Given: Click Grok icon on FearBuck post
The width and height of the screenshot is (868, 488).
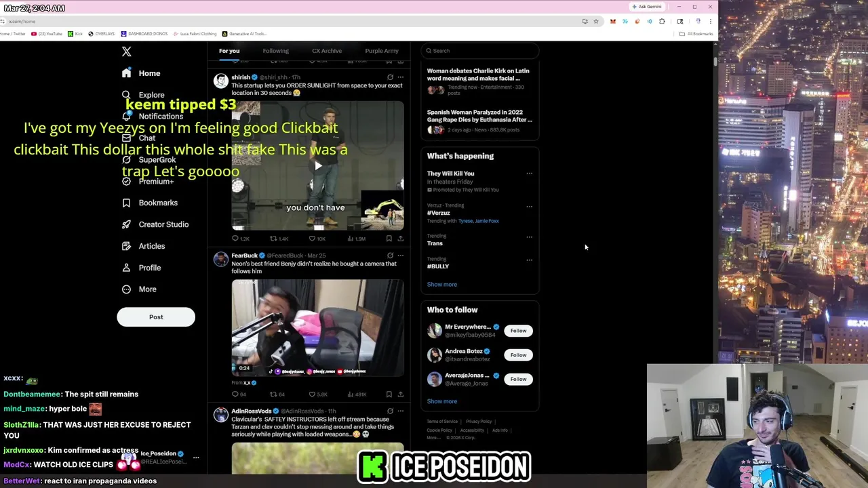Looking at the screenshot, I should point(390,256).
